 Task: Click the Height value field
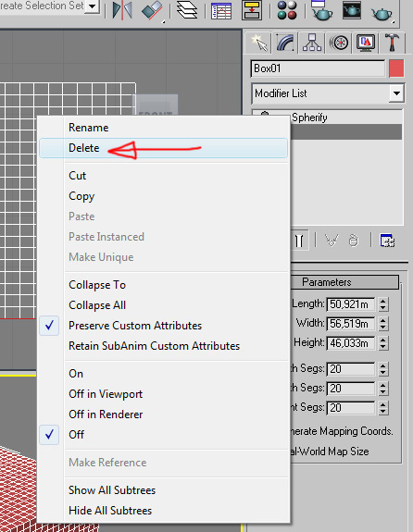tap(351, 343)
